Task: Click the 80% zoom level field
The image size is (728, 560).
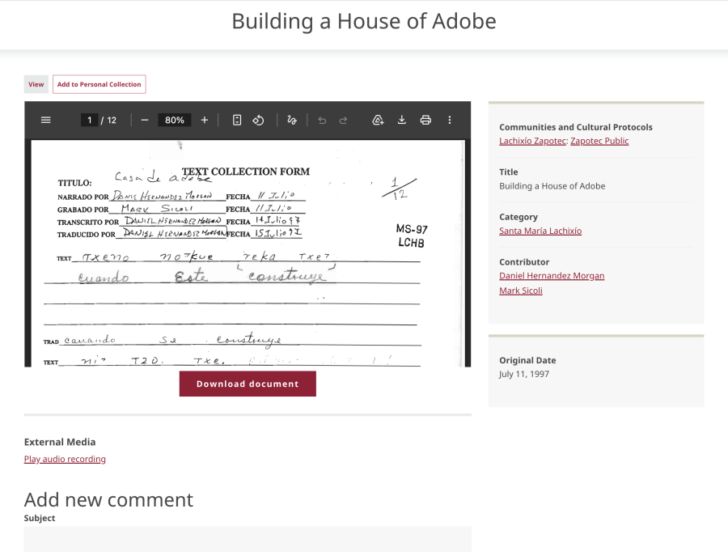Action: pos(175,121)
